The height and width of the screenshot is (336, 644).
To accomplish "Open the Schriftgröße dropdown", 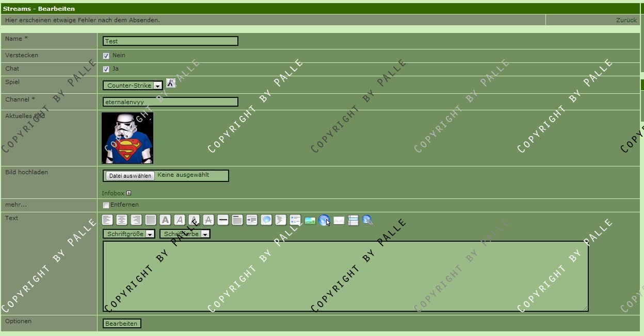I will (x=128, y=234).
